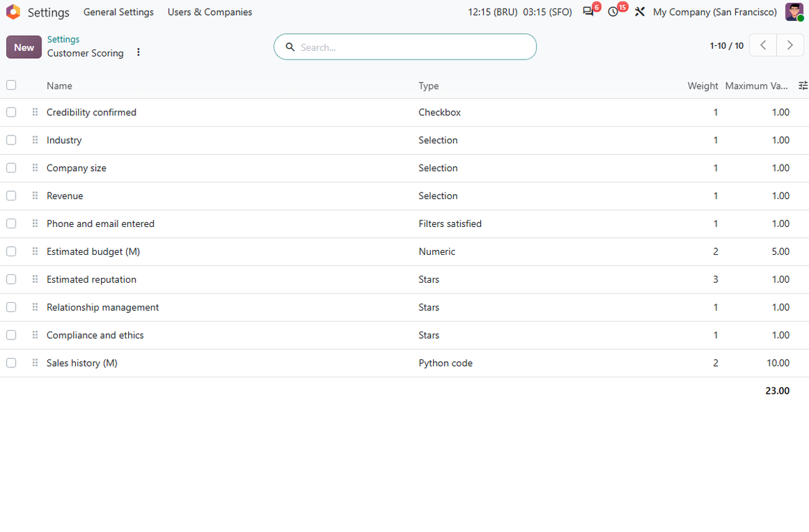Follow the Settings breadcrumb link

point(64,39)
